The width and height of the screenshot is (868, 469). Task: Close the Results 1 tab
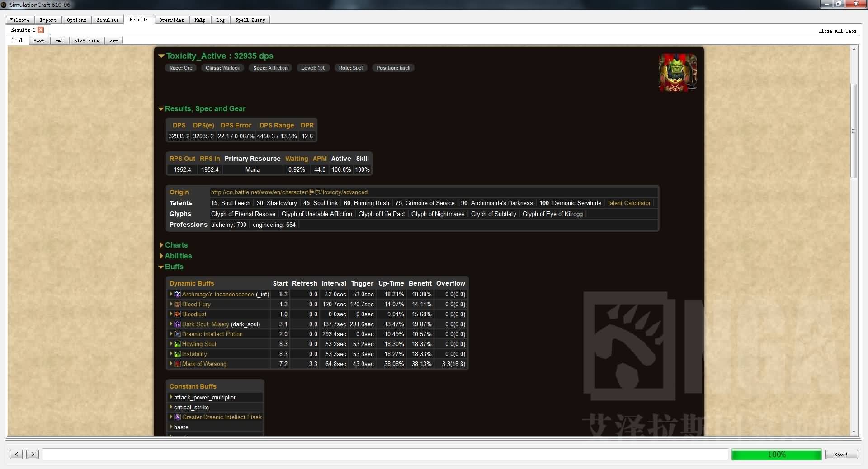(41, 30)
